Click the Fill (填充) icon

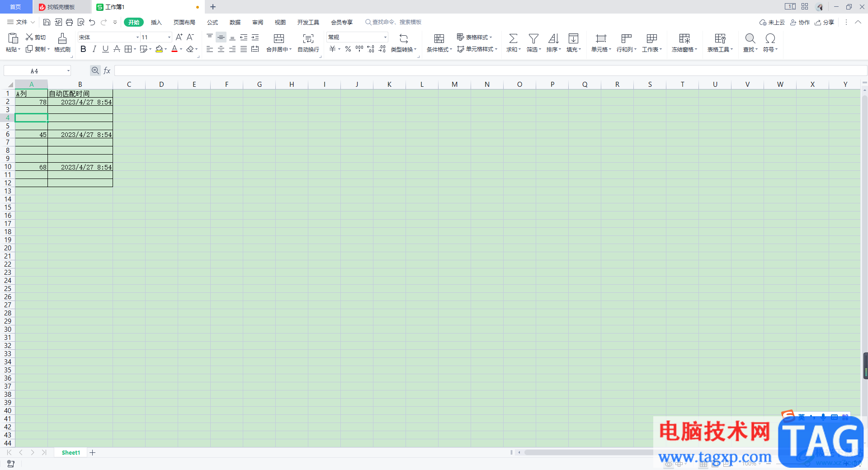pos(573,39)
